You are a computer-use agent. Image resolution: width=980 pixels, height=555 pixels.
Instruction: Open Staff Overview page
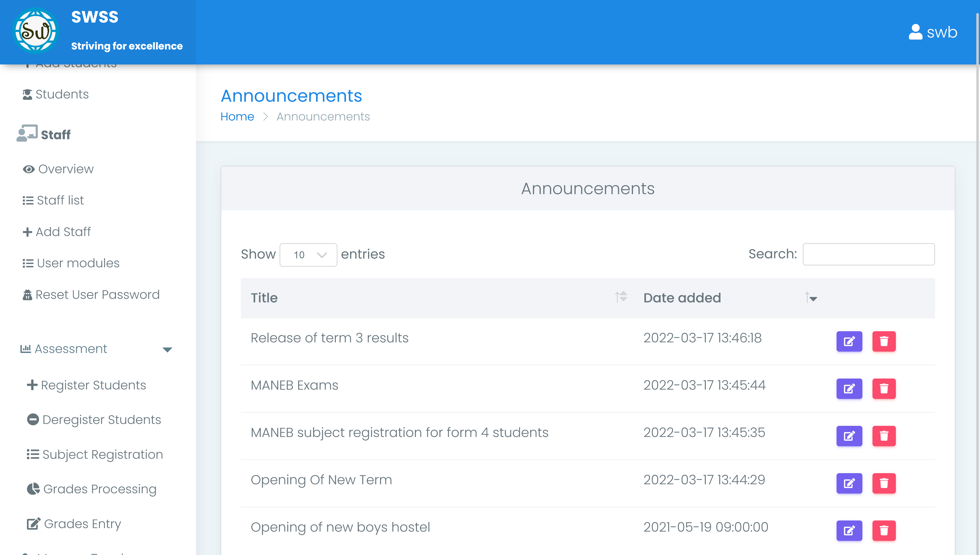(x=66, y=169)
